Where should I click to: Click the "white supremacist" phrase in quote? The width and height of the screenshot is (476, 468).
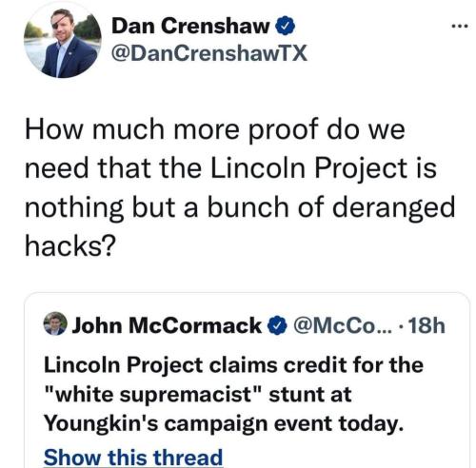(152, 394)
